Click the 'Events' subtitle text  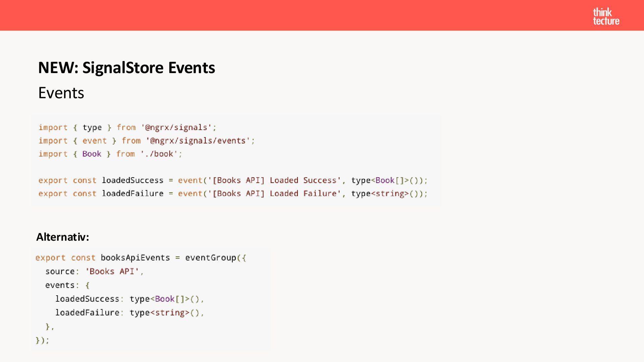coord(61,93)
